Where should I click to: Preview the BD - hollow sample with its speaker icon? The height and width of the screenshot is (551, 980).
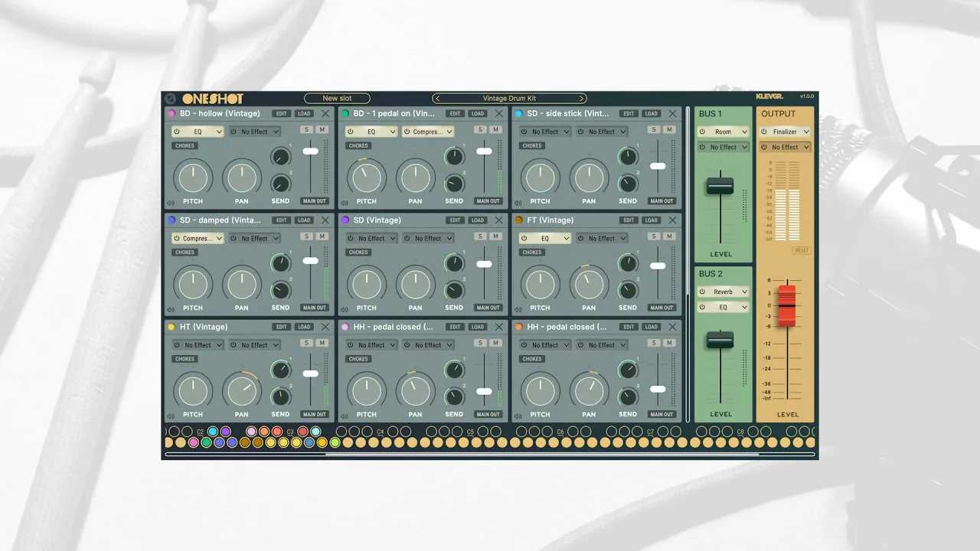click(x=170, y=203)
